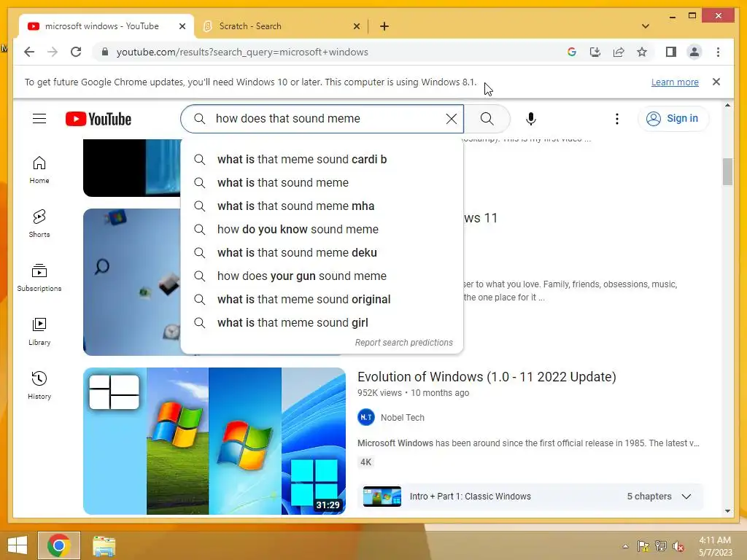Open the Learn more link
747x560 pixels.
[675, 82]
